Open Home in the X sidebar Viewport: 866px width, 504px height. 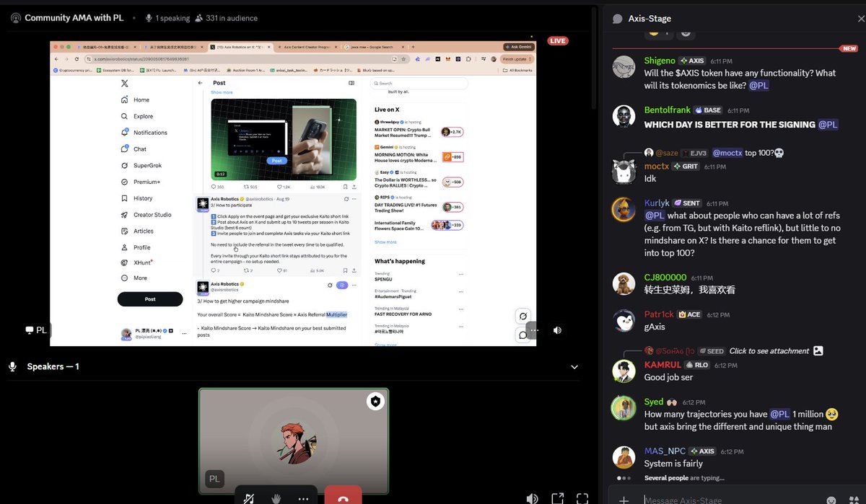point(135,100)
